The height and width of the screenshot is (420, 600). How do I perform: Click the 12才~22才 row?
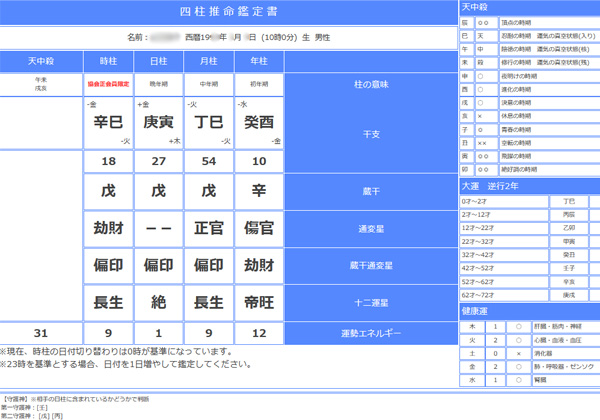(530, 228)
